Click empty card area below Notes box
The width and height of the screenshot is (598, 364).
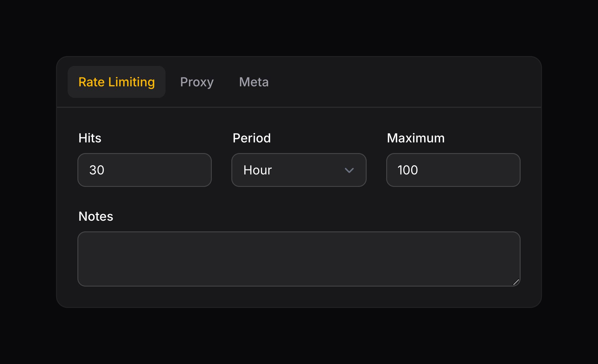pyautogui.click(x=299, y=297)
